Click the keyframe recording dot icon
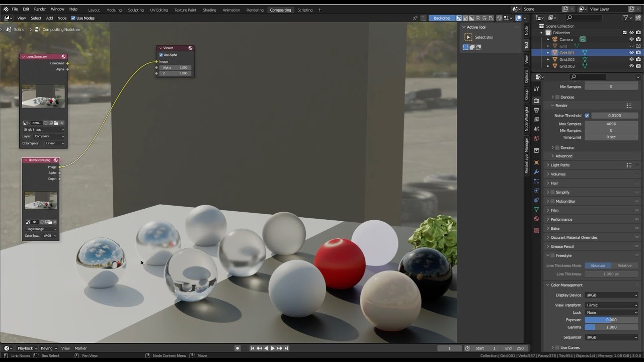 click(237, 348)
